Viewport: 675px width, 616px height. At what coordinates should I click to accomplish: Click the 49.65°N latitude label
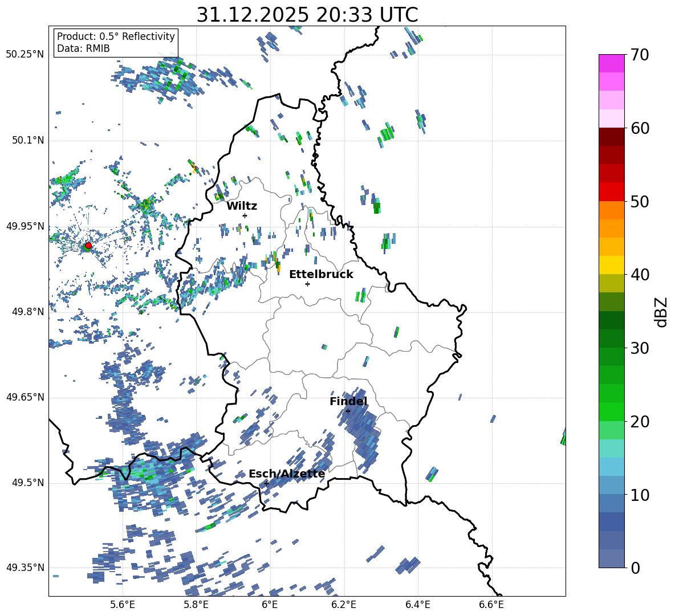[25, 397]
